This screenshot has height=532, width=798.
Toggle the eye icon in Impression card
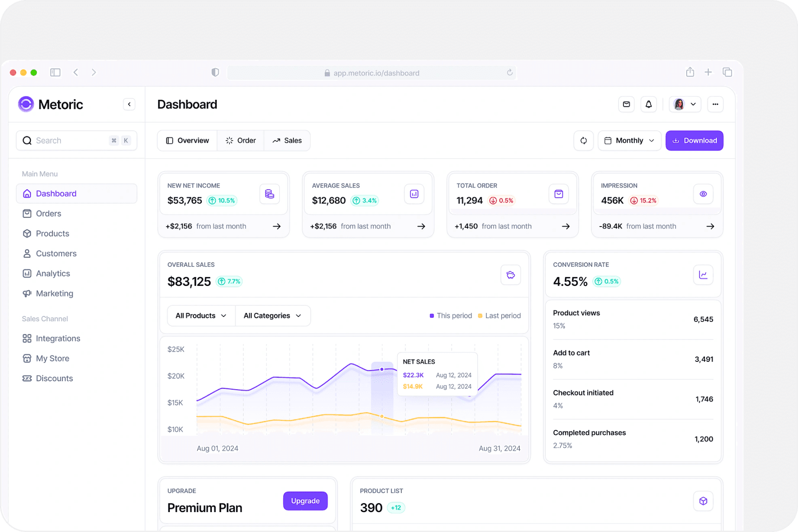tap(703, 194)
